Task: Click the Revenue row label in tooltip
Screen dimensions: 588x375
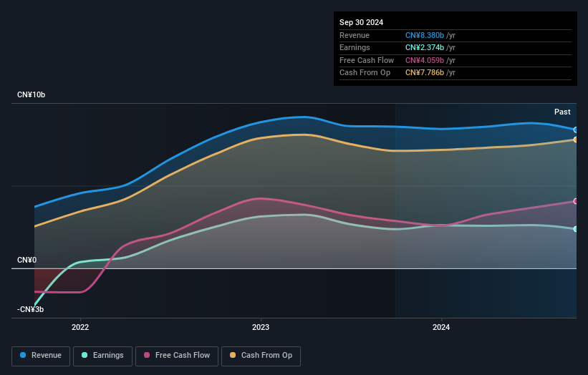Action: 355,35
